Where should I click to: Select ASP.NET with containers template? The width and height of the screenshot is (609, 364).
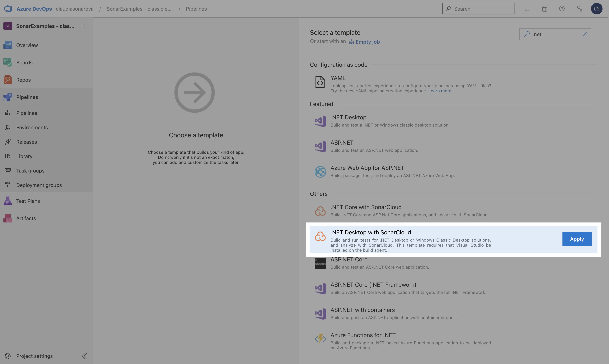[454, 314]
